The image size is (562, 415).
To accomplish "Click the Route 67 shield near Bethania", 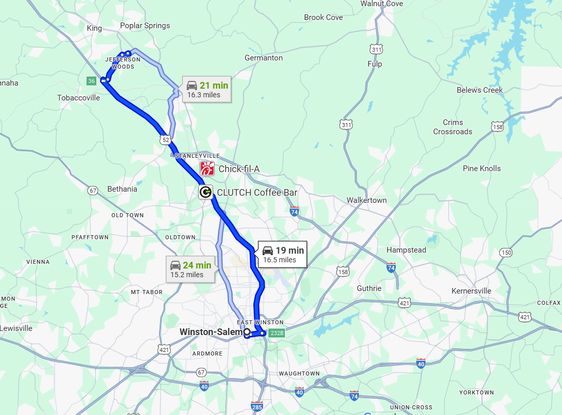I will pyautogui.click(x=93, y=191).
